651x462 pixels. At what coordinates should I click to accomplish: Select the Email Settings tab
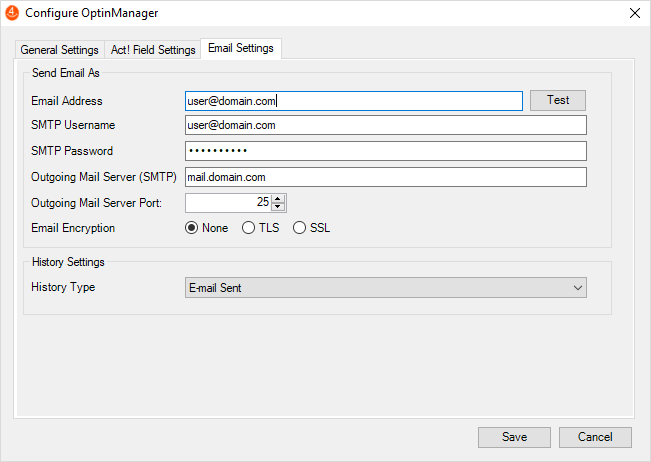click(x=241, y=48)
